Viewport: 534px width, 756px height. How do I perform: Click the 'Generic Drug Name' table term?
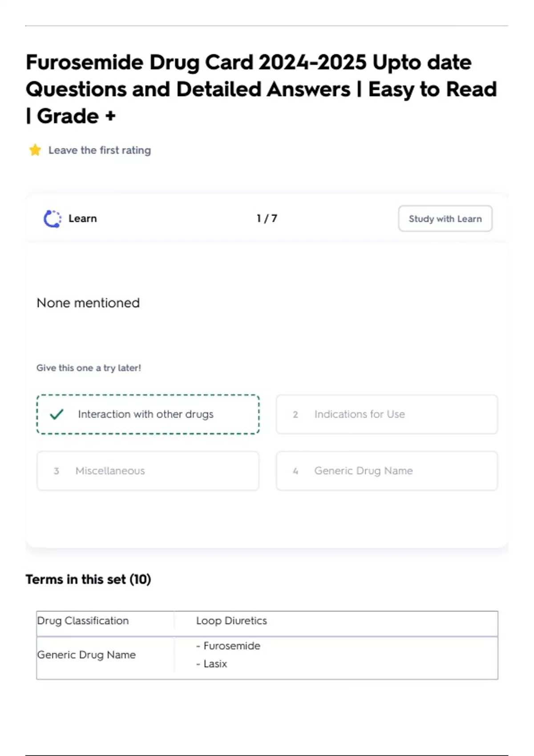point(87,655)
